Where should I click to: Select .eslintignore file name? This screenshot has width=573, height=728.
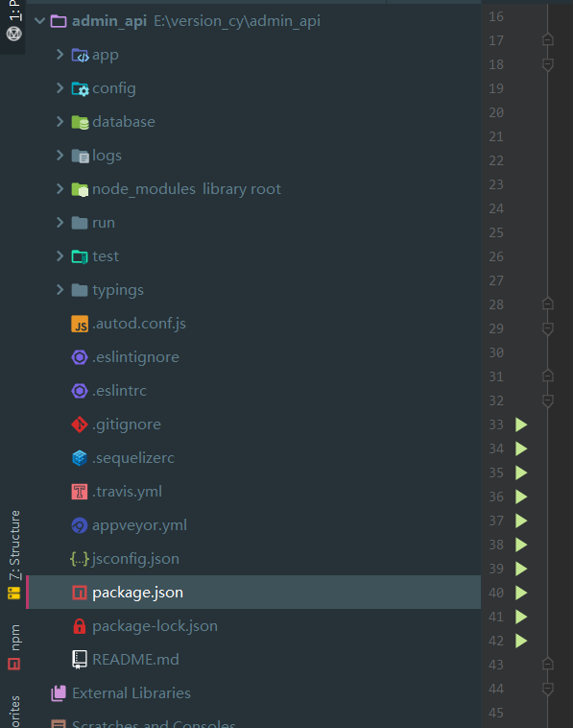click(x=136, y=357)
